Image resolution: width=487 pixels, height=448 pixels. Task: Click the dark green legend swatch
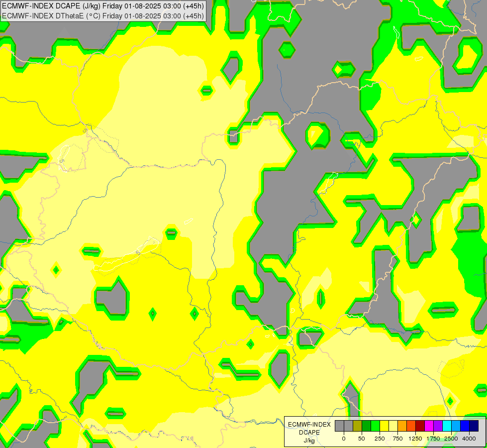point(367,426)
